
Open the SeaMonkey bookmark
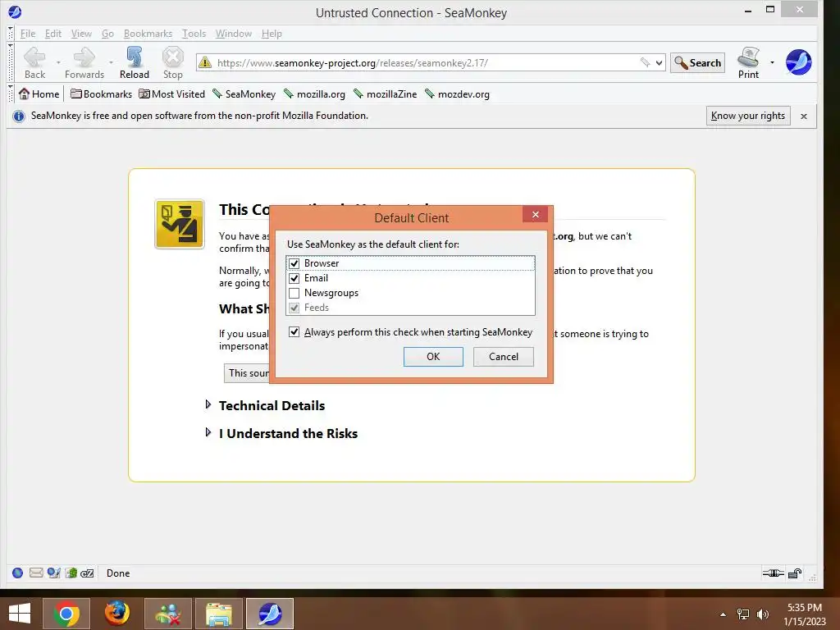[244, 94]
